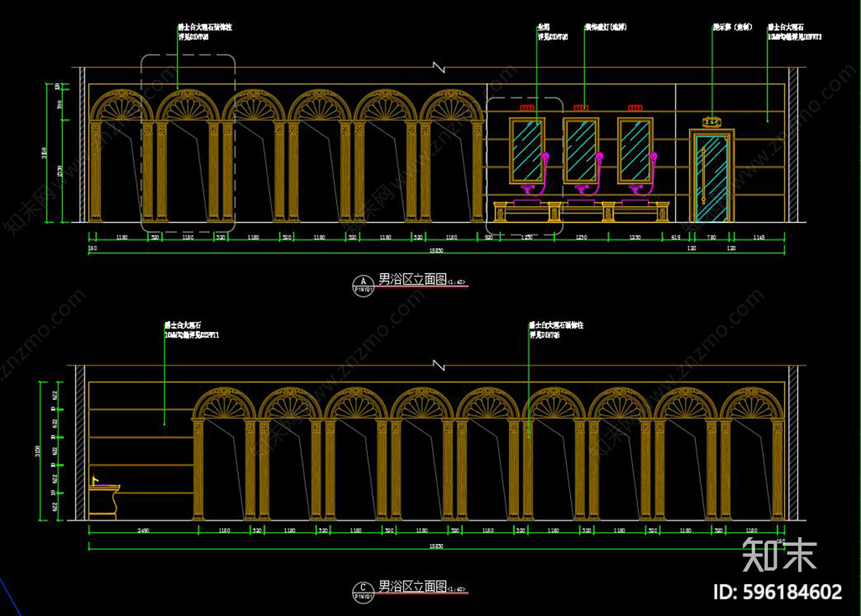Select the vertical 3150 dimension left of elevation A
The height and width of the screenshot is (616, 861).
44,153
